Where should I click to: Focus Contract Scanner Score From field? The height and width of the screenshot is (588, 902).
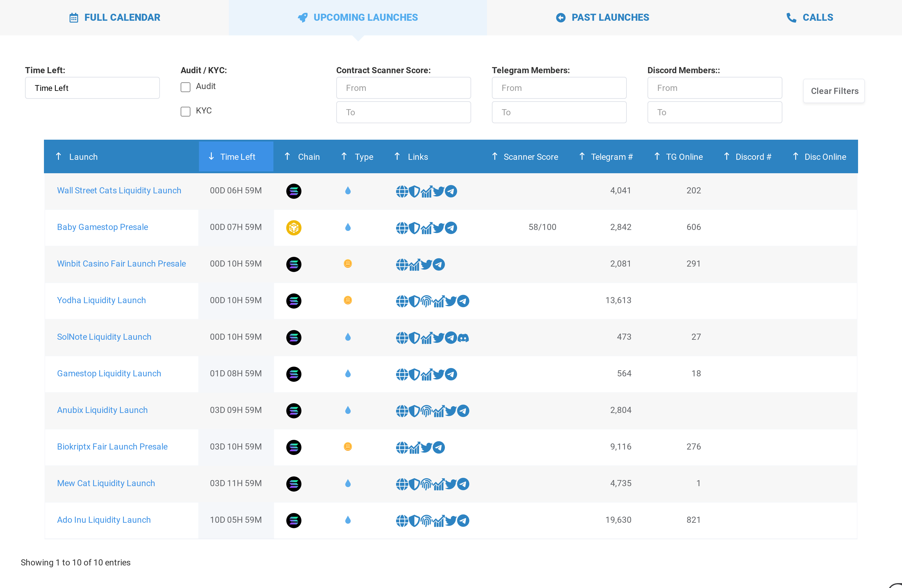403,88
